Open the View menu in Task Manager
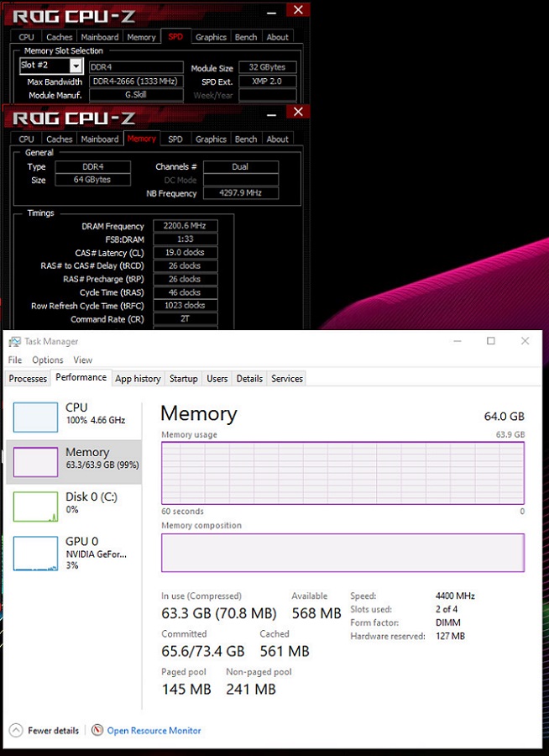Viewport: 549px width, 756px height. tap(83, 360)
